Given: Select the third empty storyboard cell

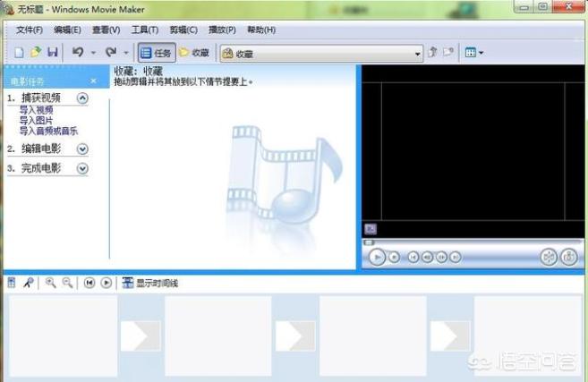Looking at the screenshot, I should tap(373, 336).
